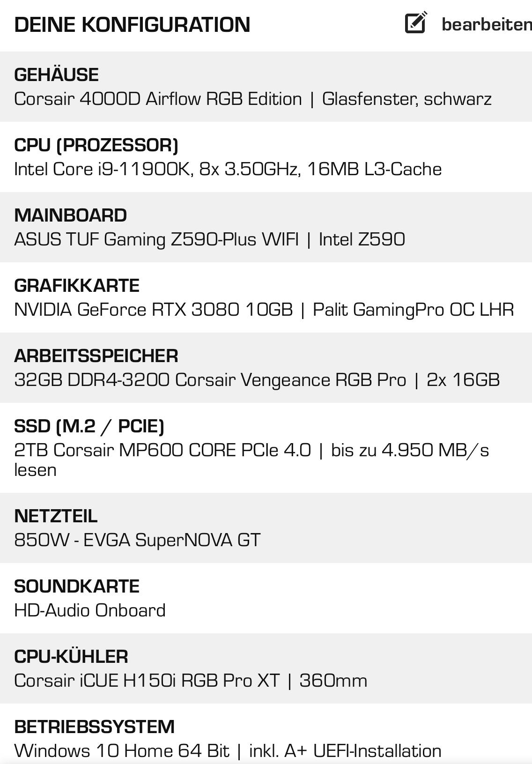The width and height of the screenshot is (532, 764).
Task: Click the NVIDIA GeForce RTX 3080 entry
Action: [x=264, y=310]
